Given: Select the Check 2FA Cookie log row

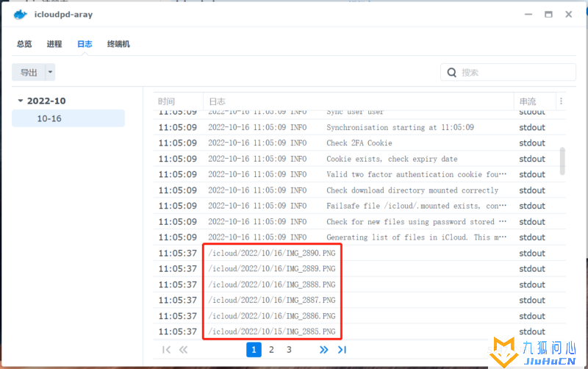Looking at the screenshot, I should pyautogui.click(x=359, y=143).
